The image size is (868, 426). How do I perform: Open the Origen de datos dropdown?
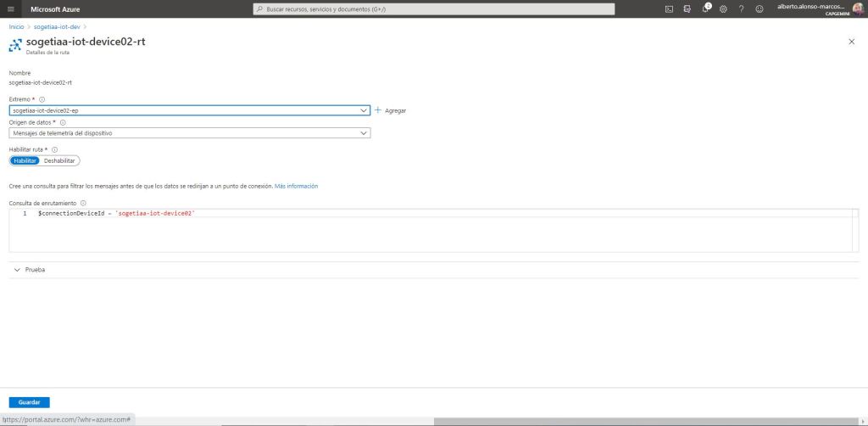(x=190, y=133)
